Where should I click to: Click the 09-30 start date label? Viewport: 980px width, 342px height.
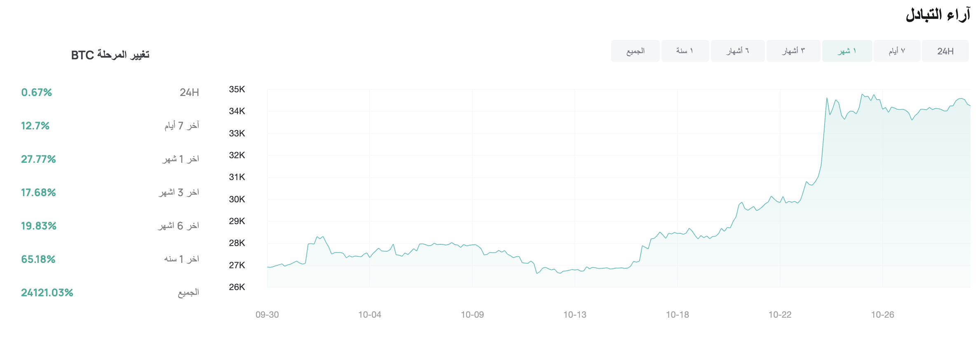267,315
